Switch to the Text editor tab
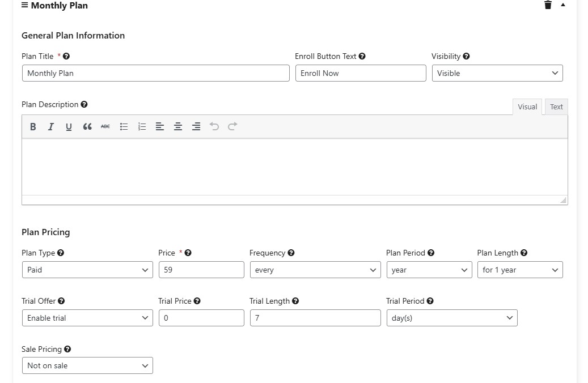The image size is (588, 383). tap(556, 107)
